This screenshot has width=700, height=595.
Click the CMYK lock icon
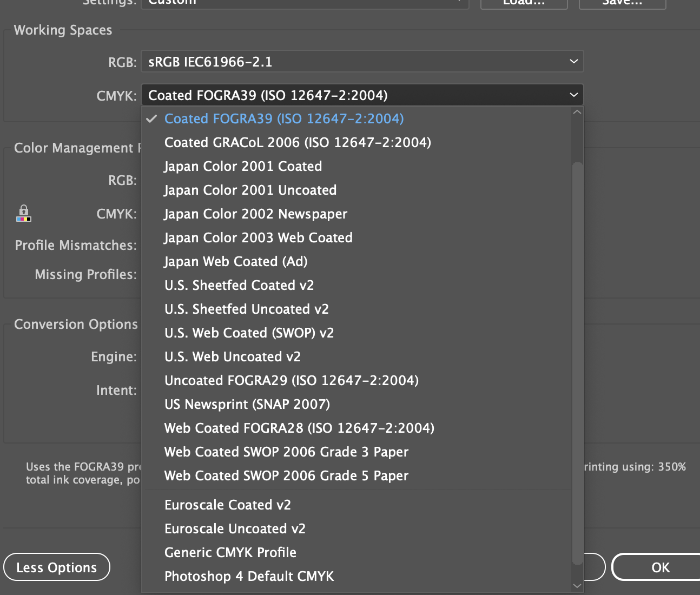(x=23, y=213)
